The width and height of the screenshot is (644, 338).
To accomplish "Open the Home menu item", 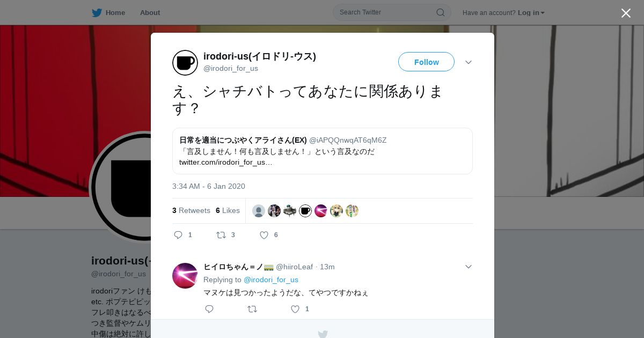I will coord(115,12).
